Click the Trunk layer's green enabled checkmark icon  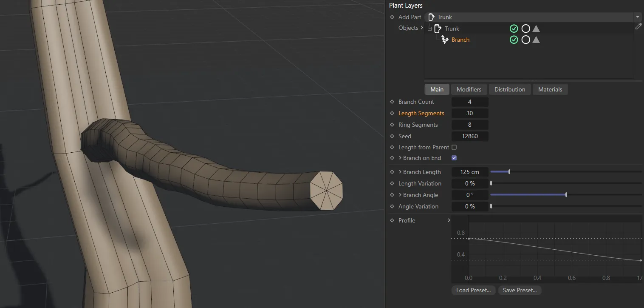coord(514,29)
